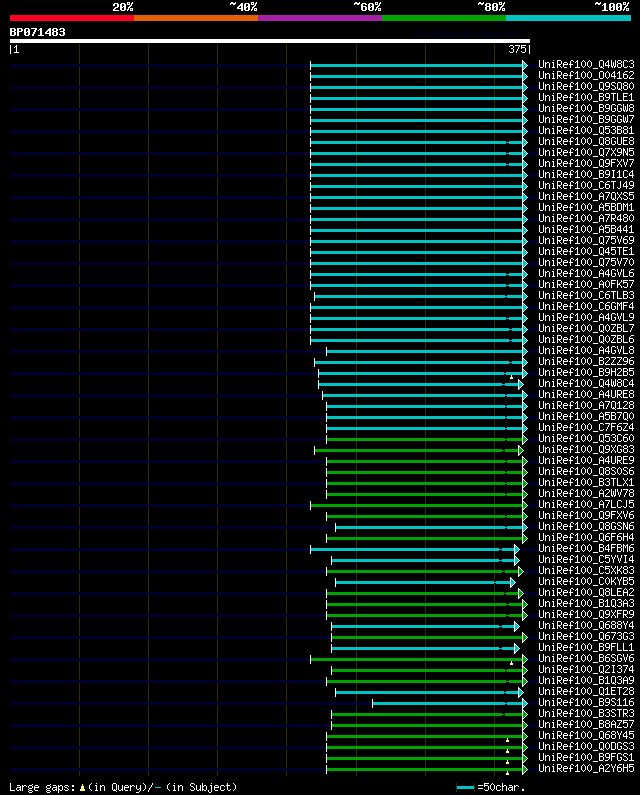Click the 375 query length label
Screen dimensions: 640x795
click(517, 49)
